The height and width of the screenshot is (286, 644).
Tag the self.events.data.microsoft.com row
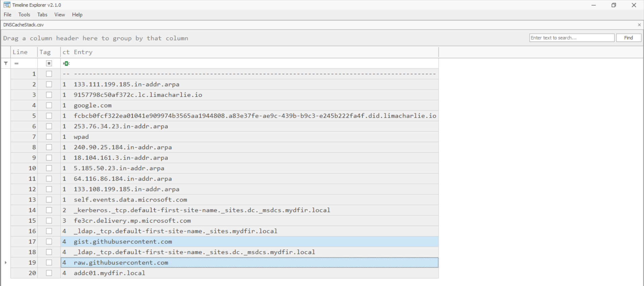tap(49, 200)
